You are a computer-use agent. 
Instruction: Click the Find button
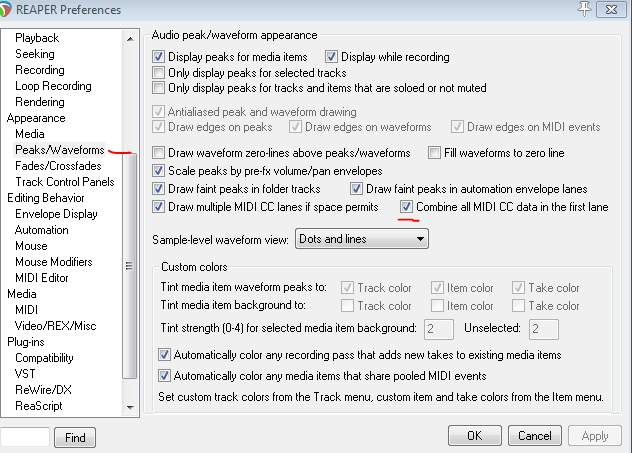coord(75,438)
